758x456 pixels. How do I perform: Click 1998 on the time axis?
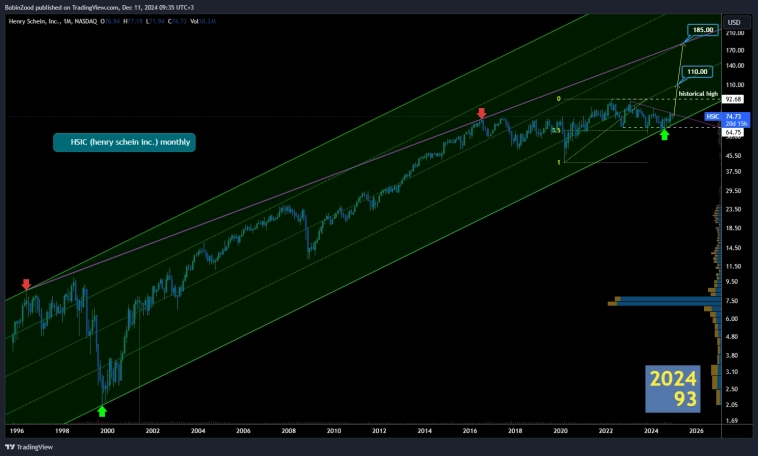pos(62,430)
